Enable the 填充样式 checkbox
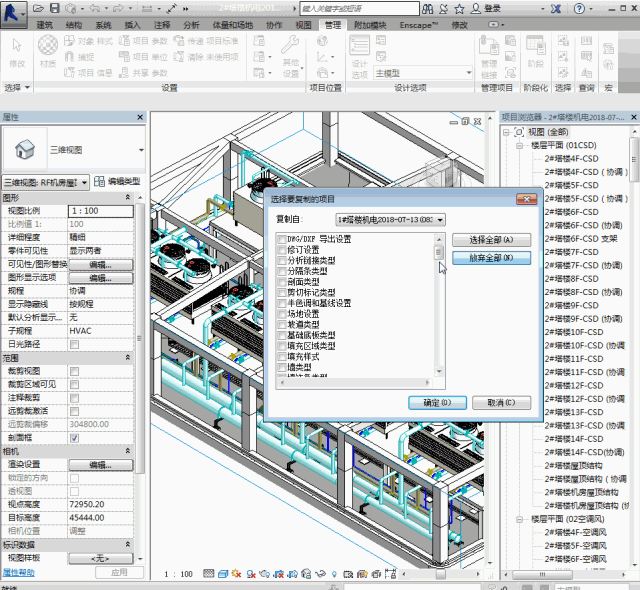Screen dimensions: 640x590 [282, 356]
